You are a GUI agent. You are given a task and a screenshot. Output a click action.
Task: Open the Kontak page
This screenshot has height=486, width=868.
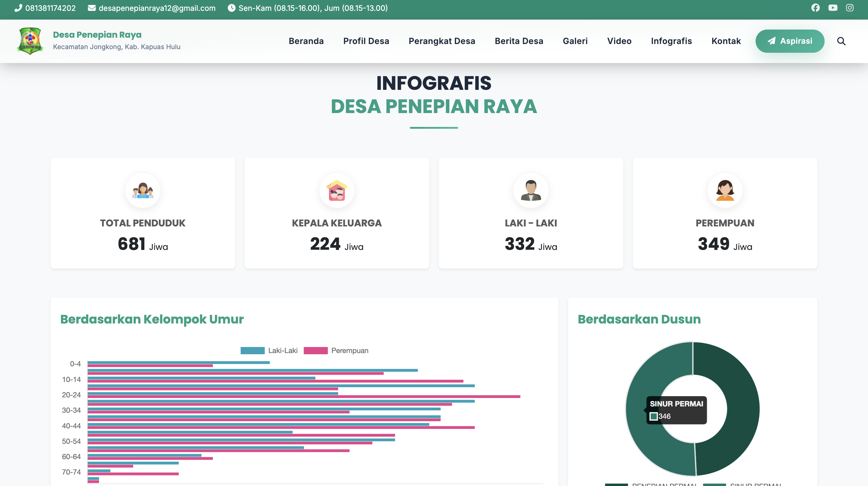(x=726, y=41)
